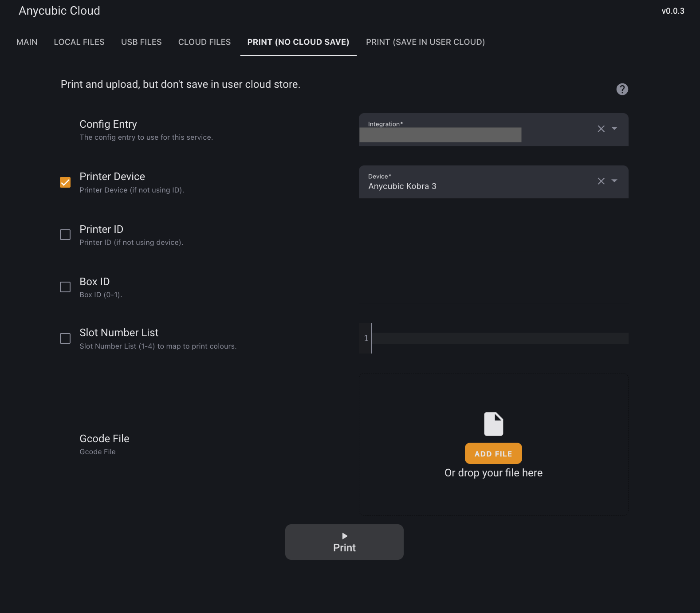
Task: Click the 'Or drop your file here' text
Action: click(x=493, y=473)
